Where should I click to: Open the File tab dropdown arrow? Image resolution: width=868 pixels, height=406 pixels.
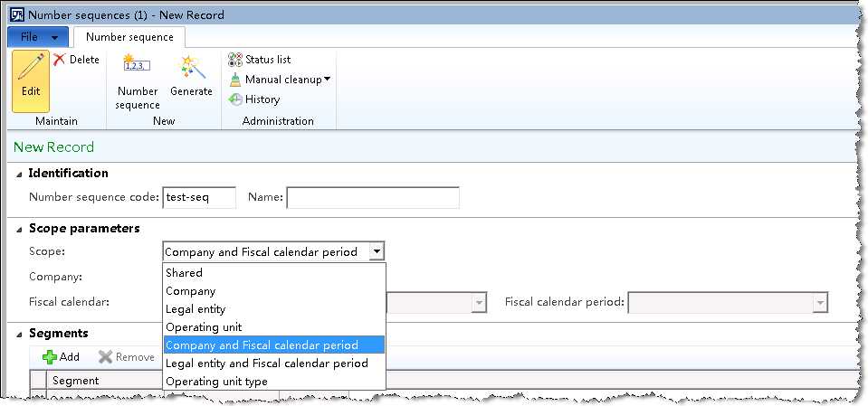coord(55,38)
